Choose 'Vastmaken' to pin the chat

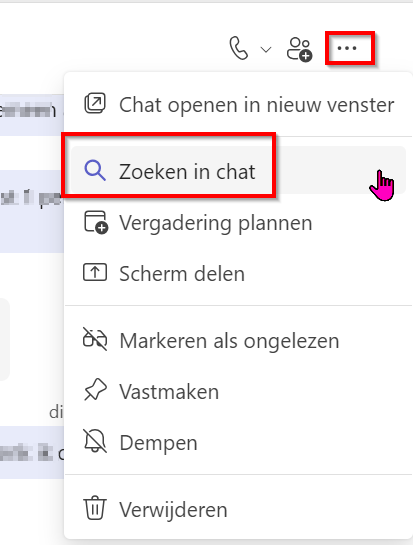coord(238,392)
